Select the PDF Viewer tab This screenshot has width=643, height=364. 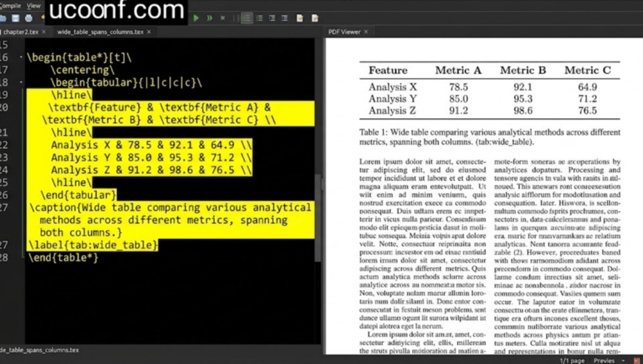[344, 32]
